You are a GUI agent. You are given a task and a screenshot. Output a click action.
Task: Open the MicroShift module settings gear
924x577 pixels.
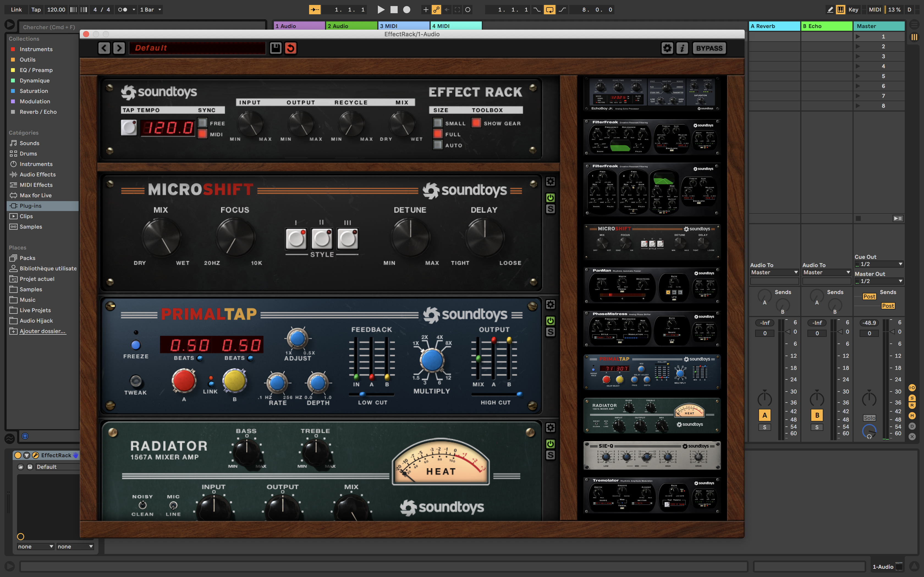[551, 182]
